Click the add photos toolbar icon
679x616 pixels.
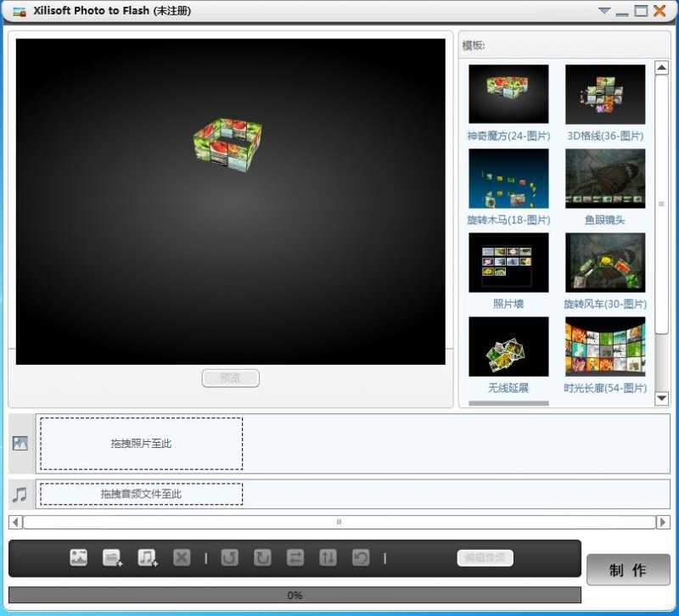79,557
